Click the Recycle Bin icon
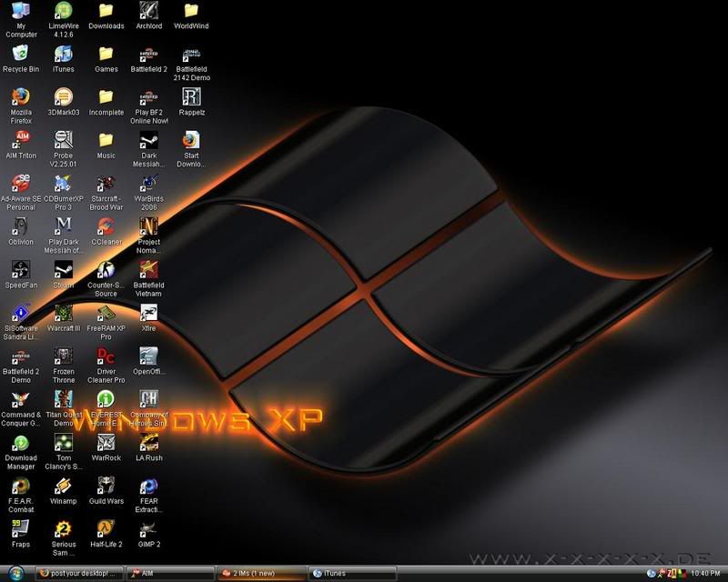This screenshot has width=728, height=582. 21,55
